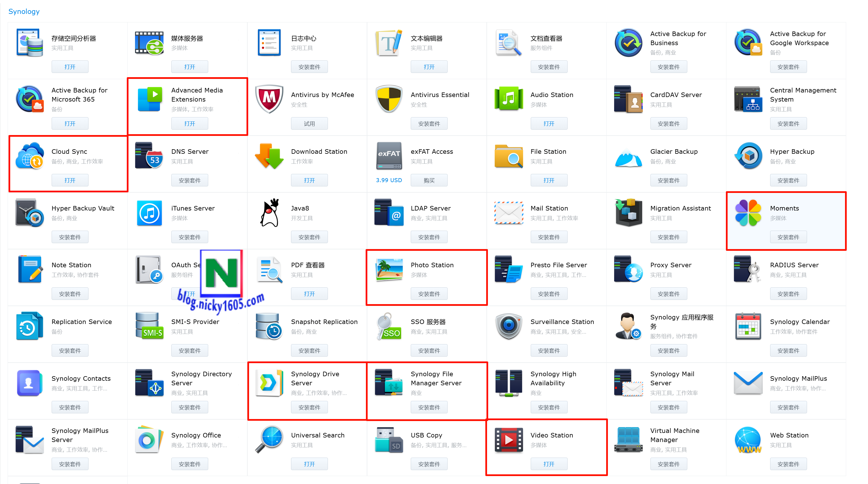Click the Migration Assistant title
The width and height of the screenshot is (868, 484).
click(680, 208)
